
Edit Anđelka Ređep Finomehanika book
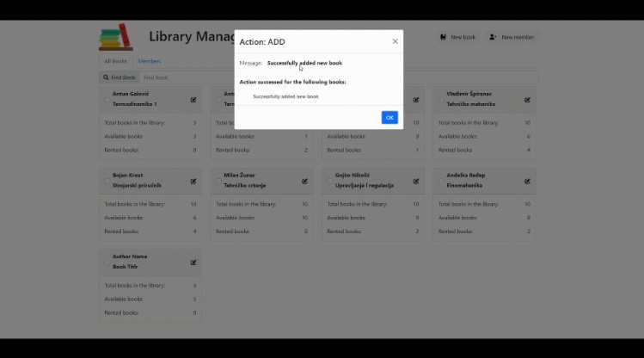tap(527, 181)
